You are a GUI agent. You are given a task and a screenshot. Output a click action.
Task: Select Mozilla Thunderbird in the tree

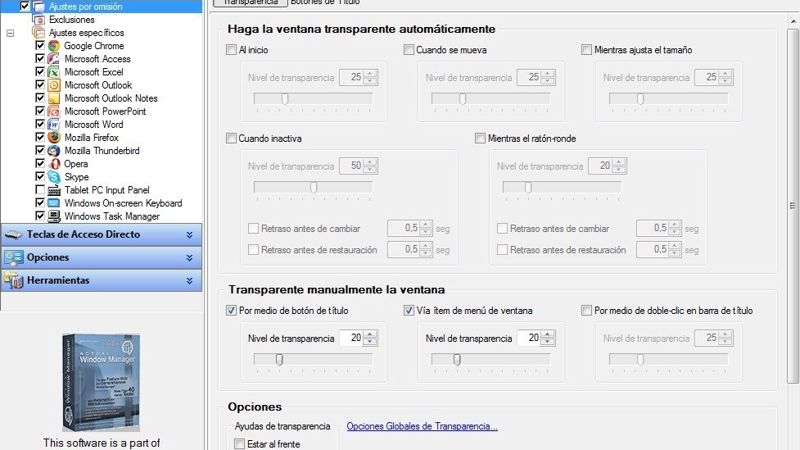(x=102, y=151)
